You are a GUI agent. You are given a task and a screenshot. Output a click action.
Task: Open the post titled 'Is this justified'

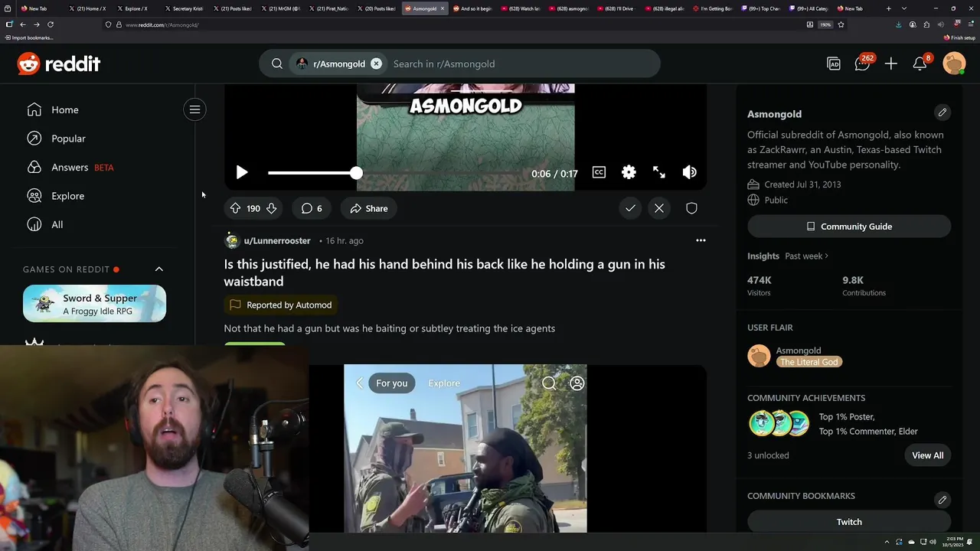(444, 272)
